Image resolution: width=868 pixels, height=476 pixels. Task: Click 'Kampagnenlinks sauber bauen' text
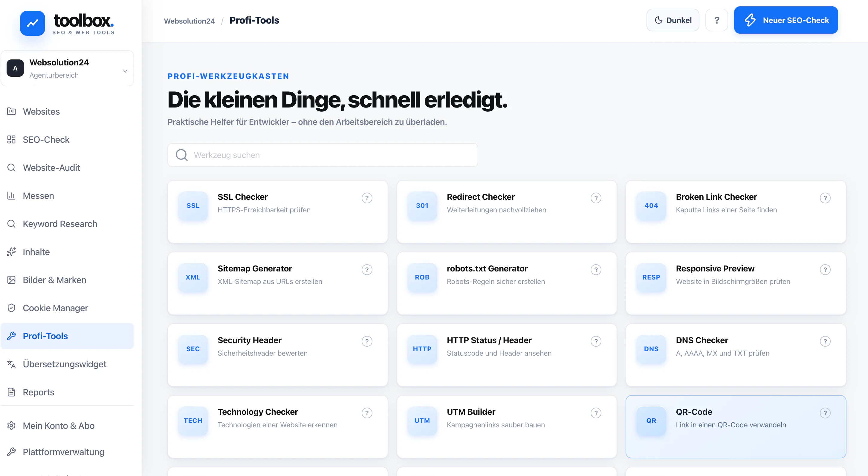[496, 425]
